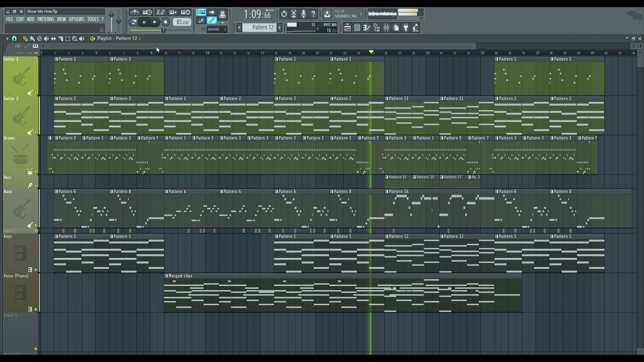Click the add pattern plus button
Viewport: 644px width, 362px height.
279,28
